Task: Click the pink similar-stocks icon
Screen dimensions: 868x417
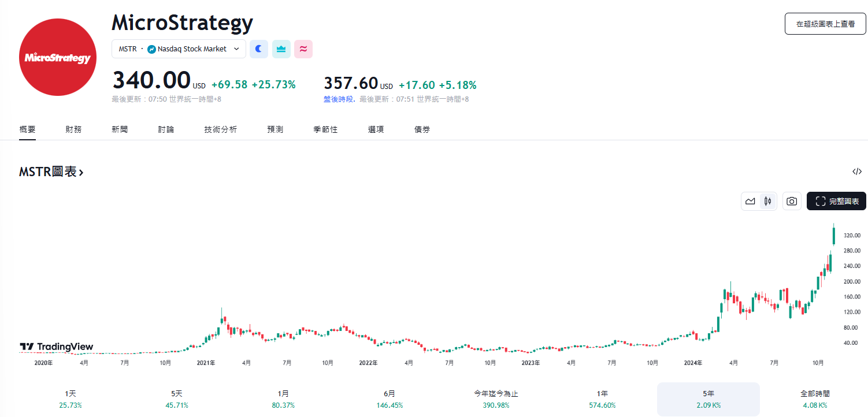Action: [303, 49]
